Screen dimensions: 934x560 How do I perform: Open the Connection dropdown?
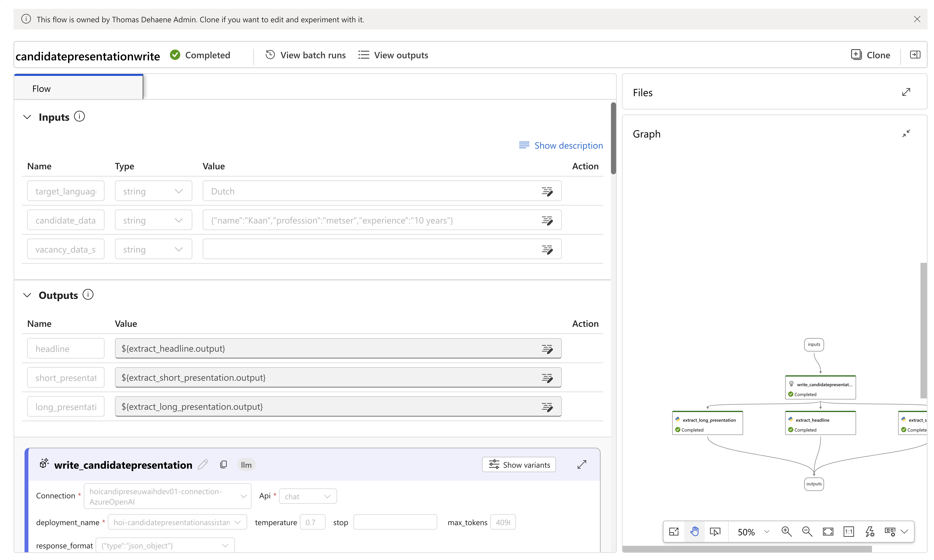(168, 497)
